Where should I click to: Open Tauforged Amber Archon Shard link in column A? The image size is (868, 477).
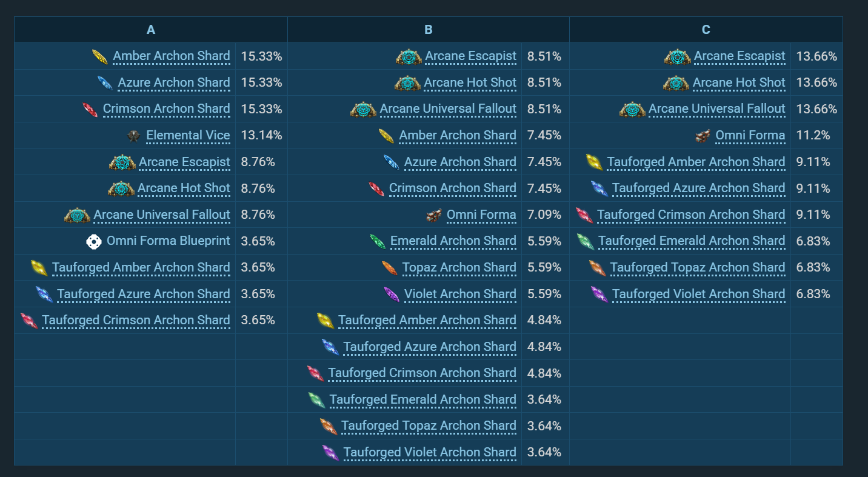click(141, 267)
